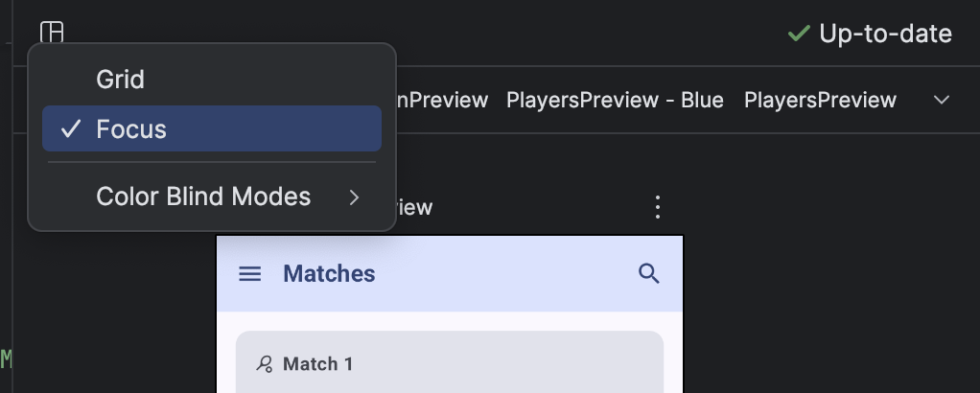Click the checkmark next to Focus
980x393 pixels.
(70, 129)
